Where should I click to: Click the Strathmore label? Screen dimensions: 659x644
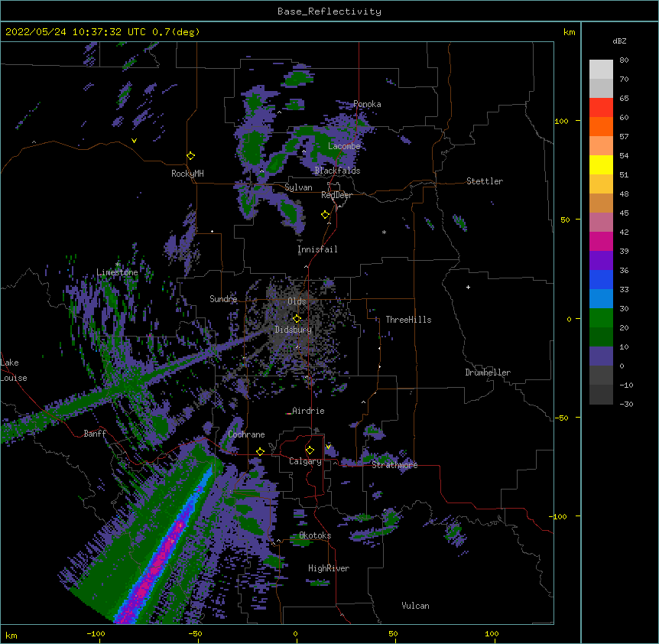tap(394, 464)
